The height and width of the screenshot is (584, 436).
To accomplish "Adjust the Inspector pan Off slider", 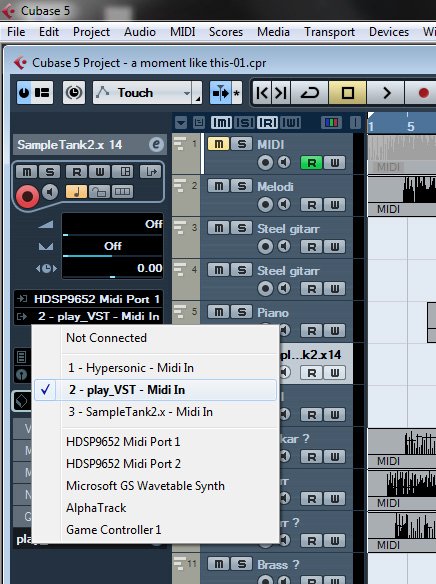I will 112,247.
